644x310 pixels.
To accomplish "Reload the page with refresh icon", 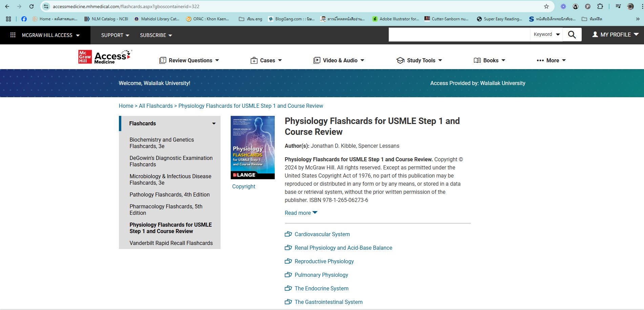I will (x=32, y=6).
